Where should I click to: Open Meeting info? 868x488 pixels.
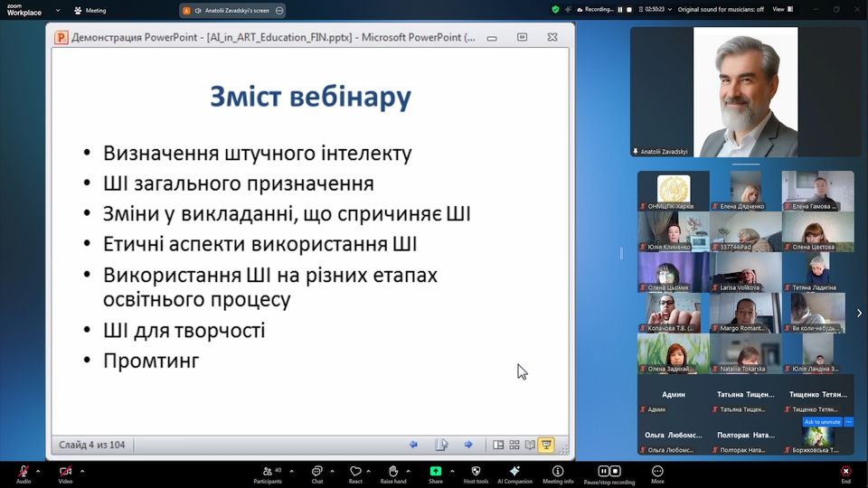(x=558, y=474)
